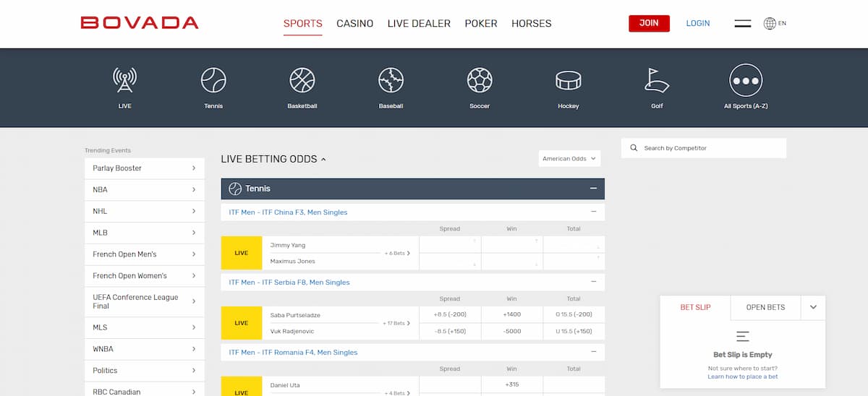The width and height of the screenshot is (868, 396).
Task: Open the Politics trending item
Action: tap(145, 371)
